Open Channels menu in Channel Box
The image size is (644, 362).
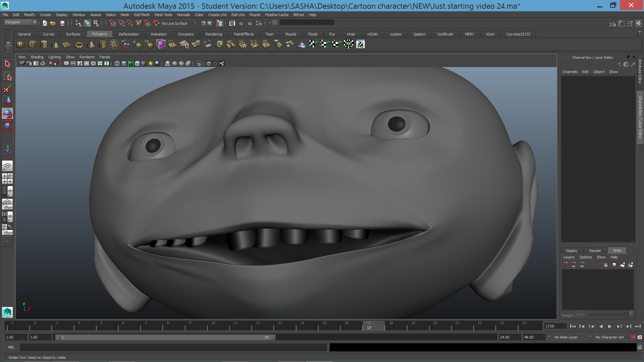(x=570, y=72)
